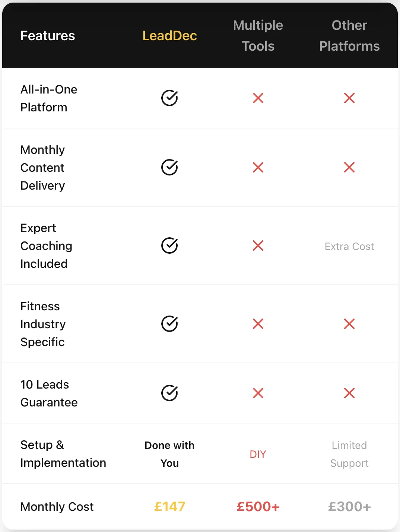Click the Multiple Tools red X for 10 Leads Guarantee

tap(258, 393)
